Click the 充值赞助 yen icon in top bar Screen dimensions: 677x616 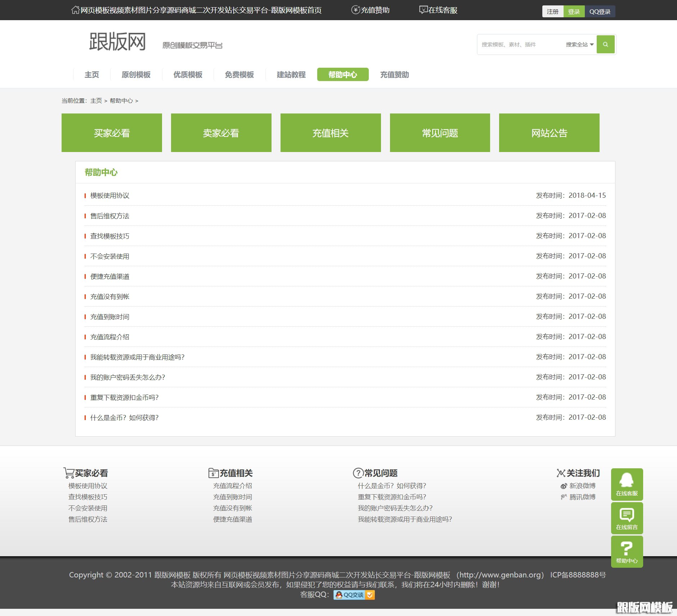click(x=355, y=10)
